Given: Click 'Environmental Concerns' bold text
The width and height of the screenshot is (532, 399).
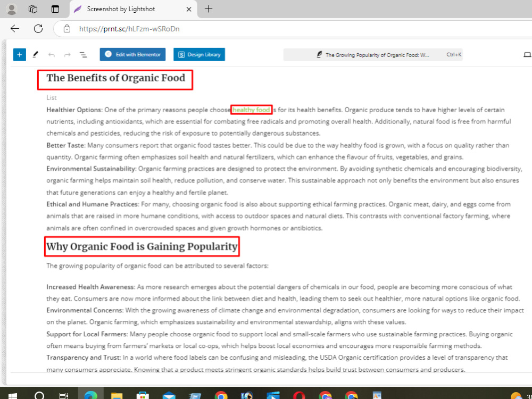Looking at the screenshot, I should pyautogui.click(x=85, y=311).
